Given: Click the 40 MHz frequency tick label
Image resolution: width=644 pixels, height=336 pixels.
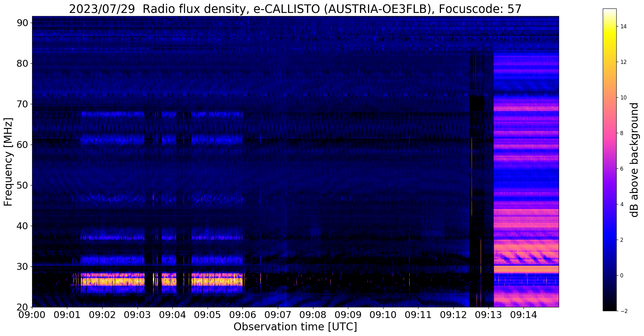Looking at the screenshot, I should click(x=23, y=226).
